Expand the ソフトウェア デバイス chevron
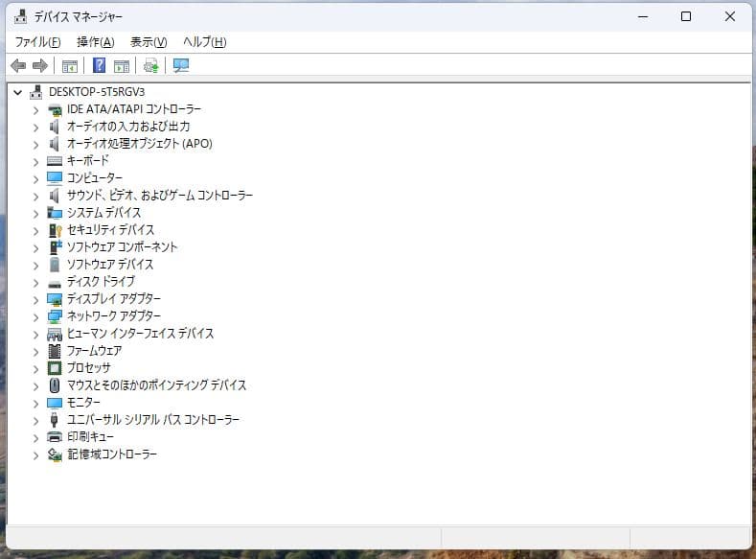 click(x=35, y=266)
